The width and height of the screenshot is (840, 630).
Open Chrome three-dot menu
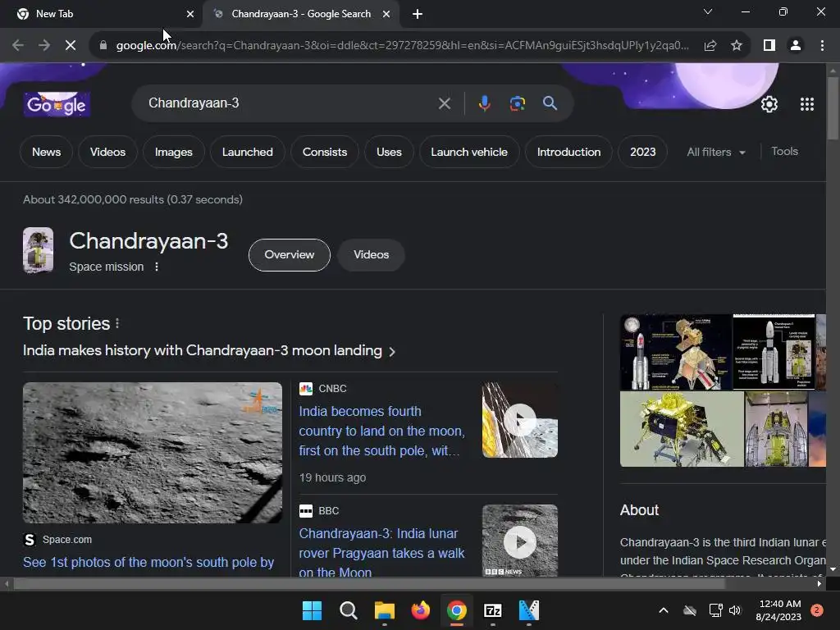(822, 46)
